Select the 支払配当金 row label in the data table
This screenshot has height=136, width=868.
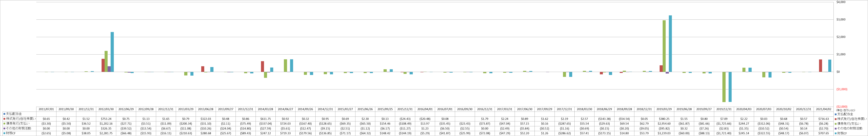14,114
